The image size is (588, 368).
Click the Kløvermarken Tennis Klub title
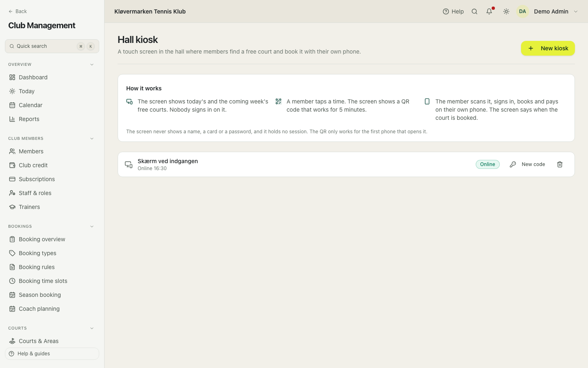(150, 11)
